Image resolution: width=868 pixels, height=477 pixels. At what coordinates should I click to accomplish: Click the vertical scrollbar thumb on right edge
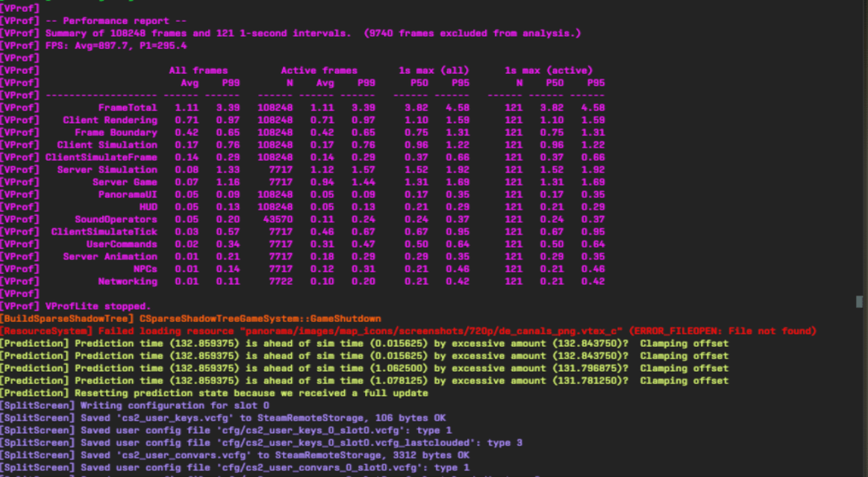[859, 302]
